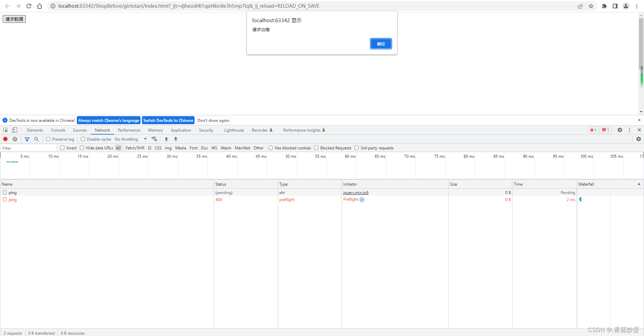Open network panel settings gear
Viewport: 644px width, 336px height.
tap(639, 139)
